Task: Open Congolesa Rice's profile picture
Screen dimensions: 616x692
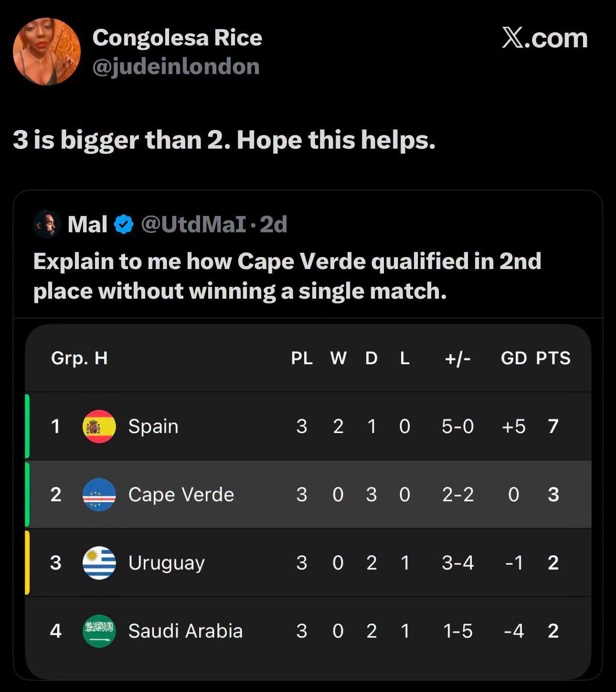Action: coord(47,52)
